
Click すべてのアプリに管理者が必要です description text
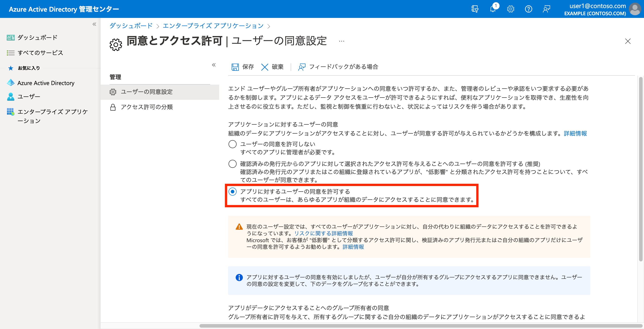288,152
